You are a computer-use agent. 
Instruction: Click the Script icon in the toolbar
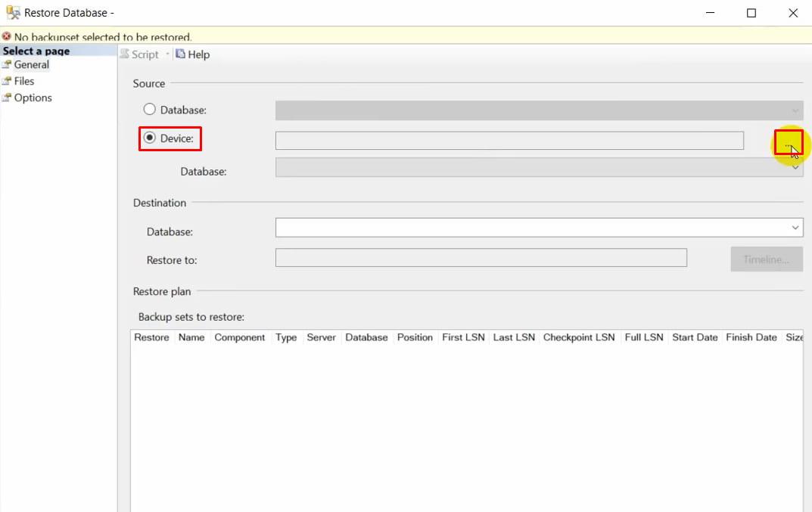click(x=123, y=54)
